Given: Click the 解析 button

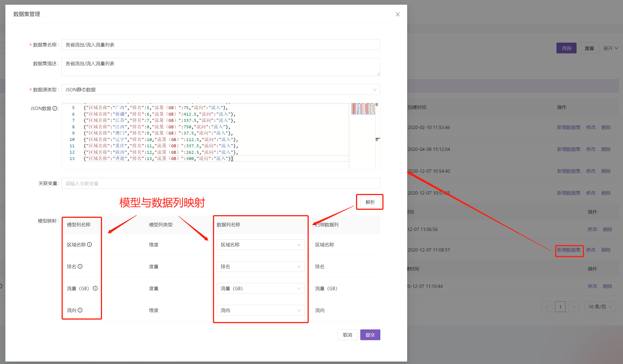Looking at the screenshot, I should [370, 202].
